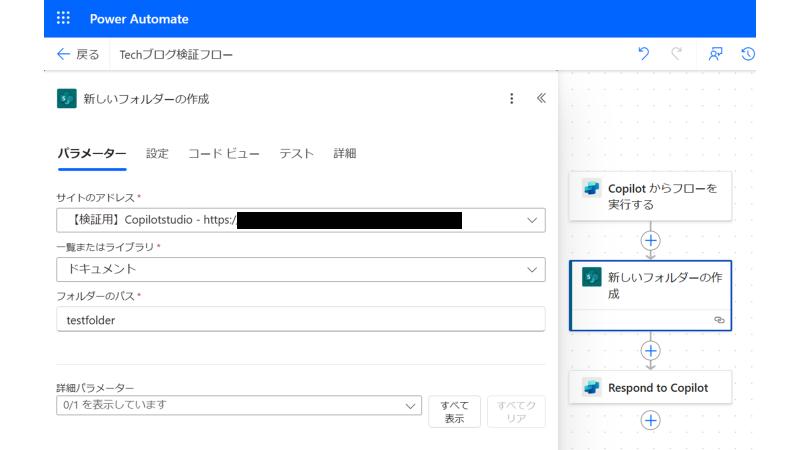The image size is (800, 450).
Task: Open the テスト tab
Action: [x=296, y=153]
